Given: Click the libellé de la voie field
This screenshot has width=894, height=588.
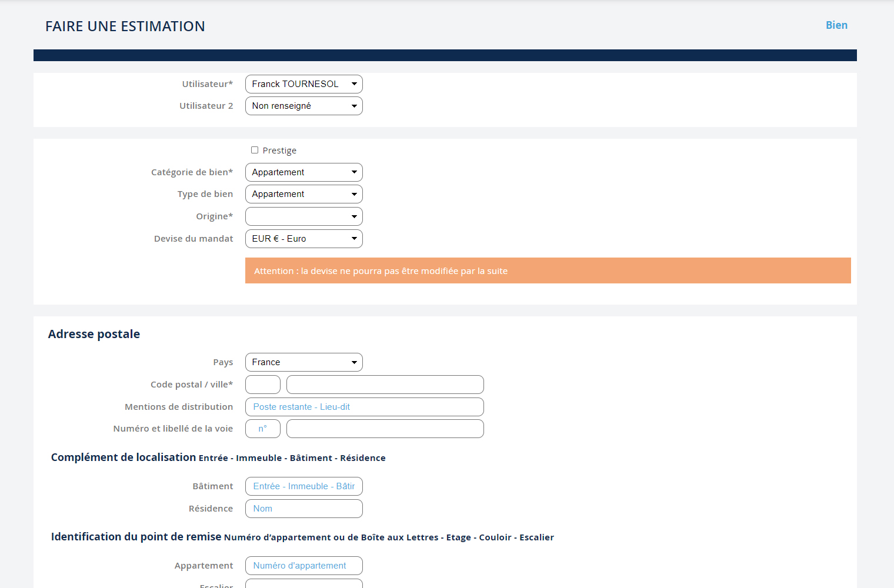Looking at the screenshot, I should (x=385, y=429).
